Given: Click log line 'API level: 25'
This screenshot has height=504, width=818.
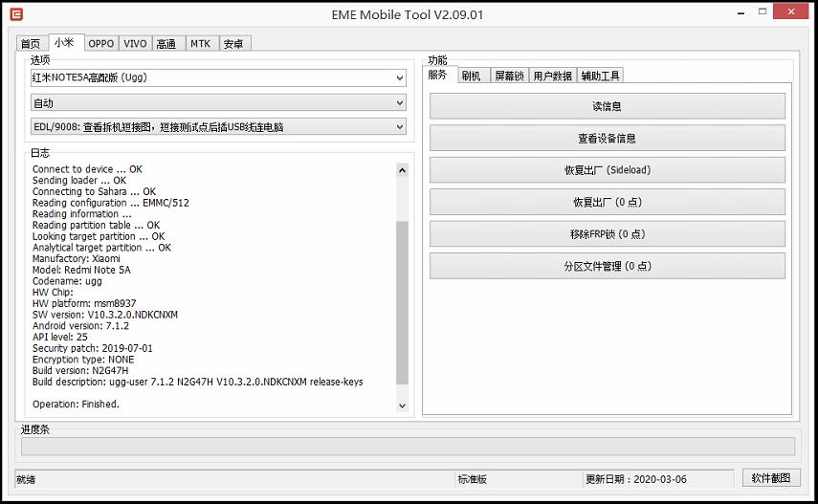Looking at the screenshot, I should click(60, 337).
